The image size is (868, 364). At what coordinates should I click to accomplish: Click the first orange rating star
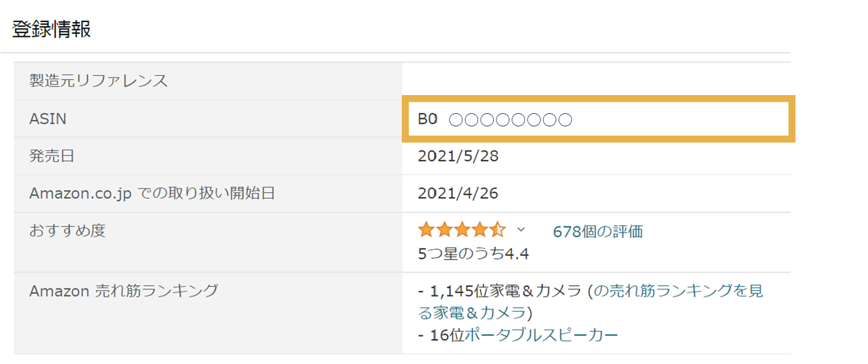[426, 230]
